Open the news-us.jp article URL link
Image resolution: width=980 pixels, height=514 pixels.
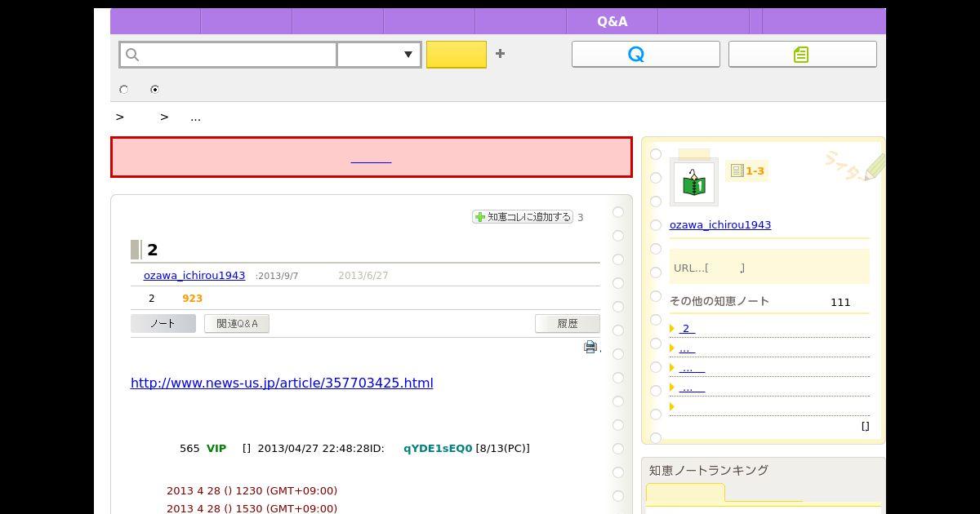coord(282,383)
